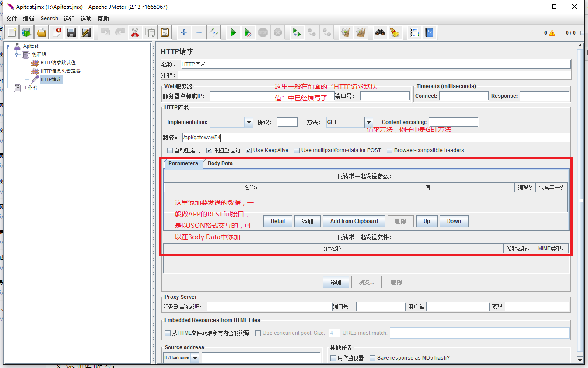588x368 pixels.
Task: Select HTTP信息头管理器 in the tree
Action: tap(60, 71)
